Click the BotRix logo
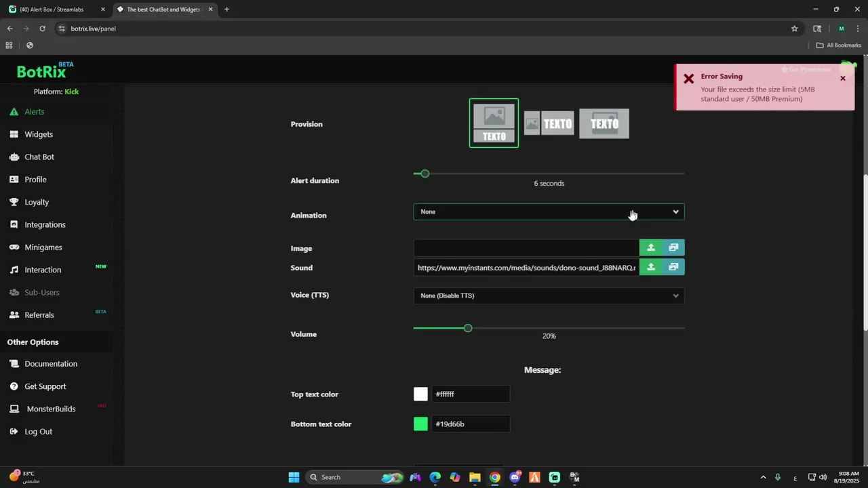This screenshot has height=488, width=868. tap(45, 71)
